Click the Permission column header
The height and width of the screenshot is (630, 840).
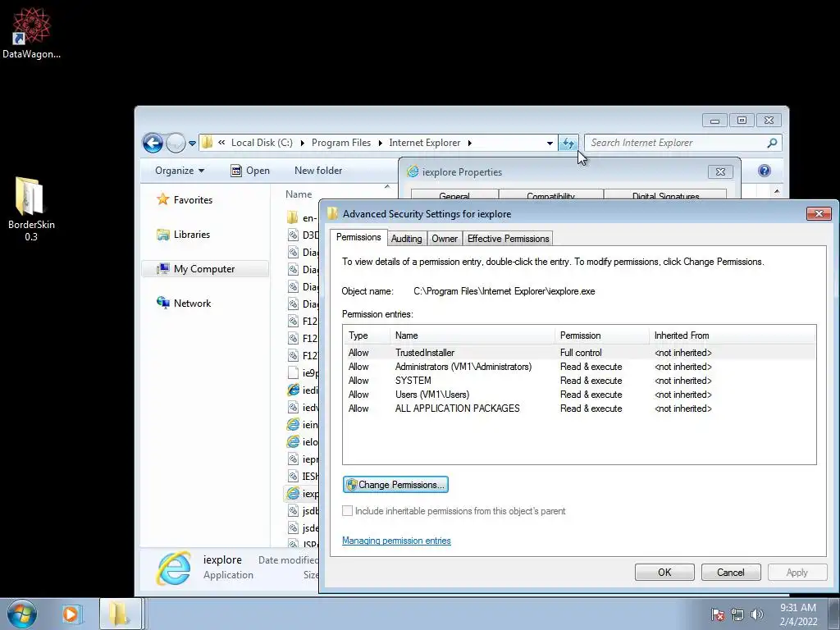coord(601,336)
